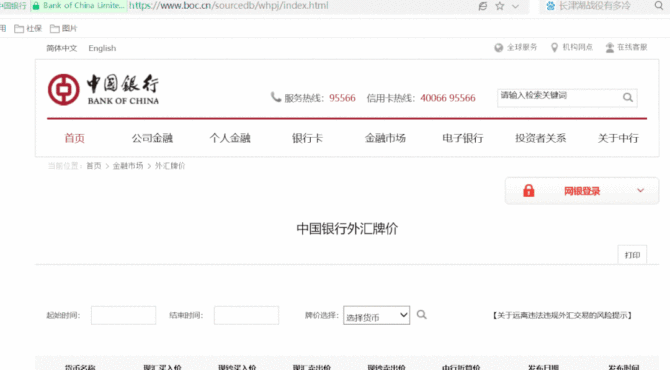Open the 电子银行 menu
The image size is (670, 370).
pyautogui.click(x=463, y=138)
